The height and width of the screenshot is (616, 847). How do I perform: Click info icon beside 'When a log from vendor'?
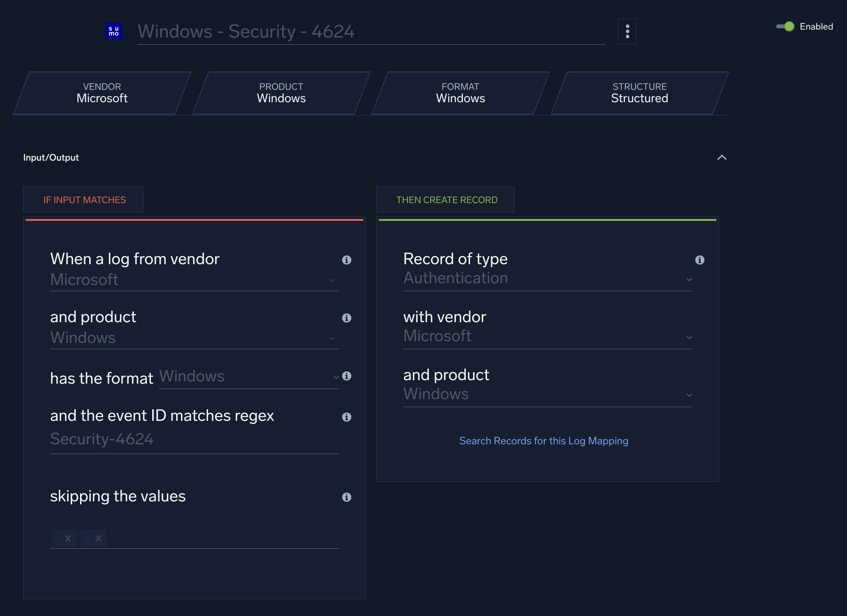(346, 260)
